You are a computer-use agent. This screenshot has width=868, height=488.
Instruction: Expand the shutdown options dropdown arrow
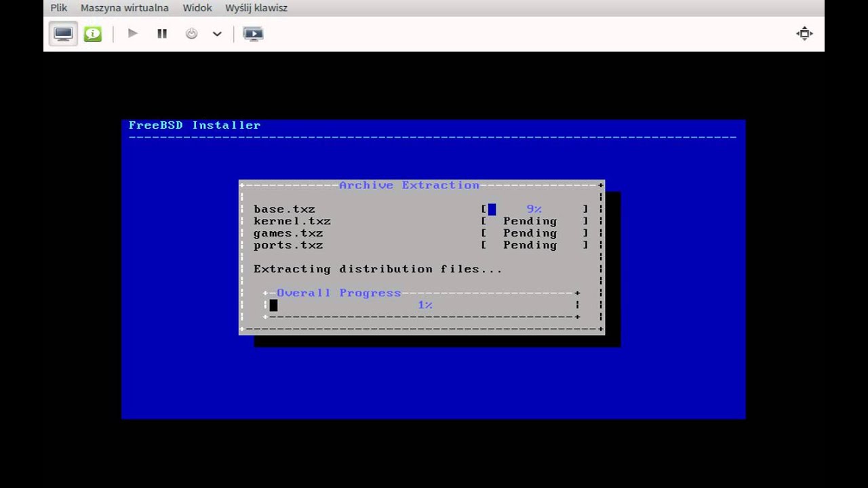(217, 33)
